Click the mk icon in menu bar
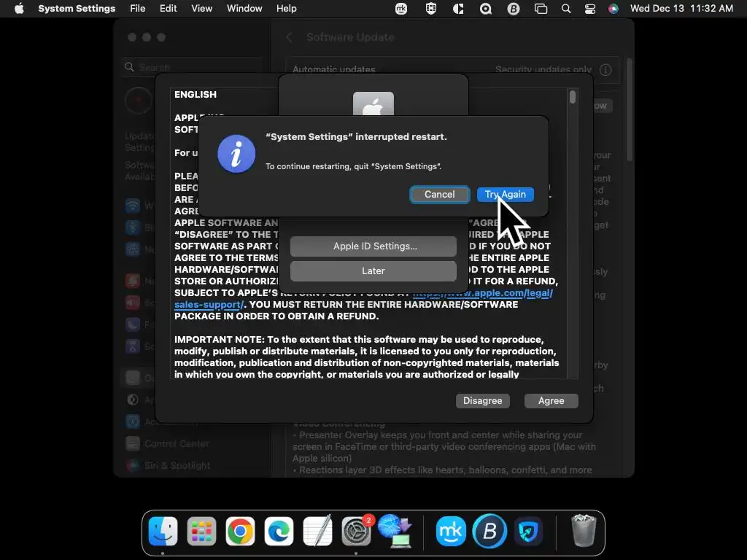The width and height of the screenshot is (747, 560). click(x=401, y=9)
